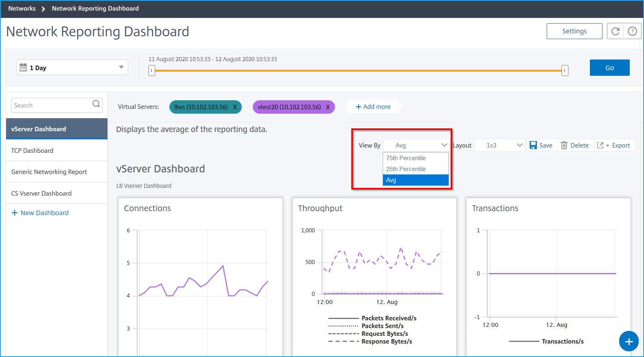
Task: Click the New Dashboard link
Action: coord(44,213)
